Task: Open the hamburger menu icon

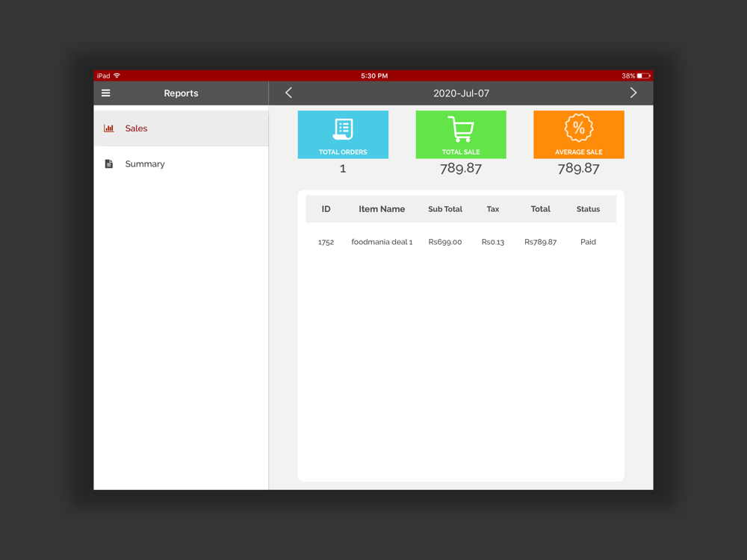Action: [x=106, y=93]
